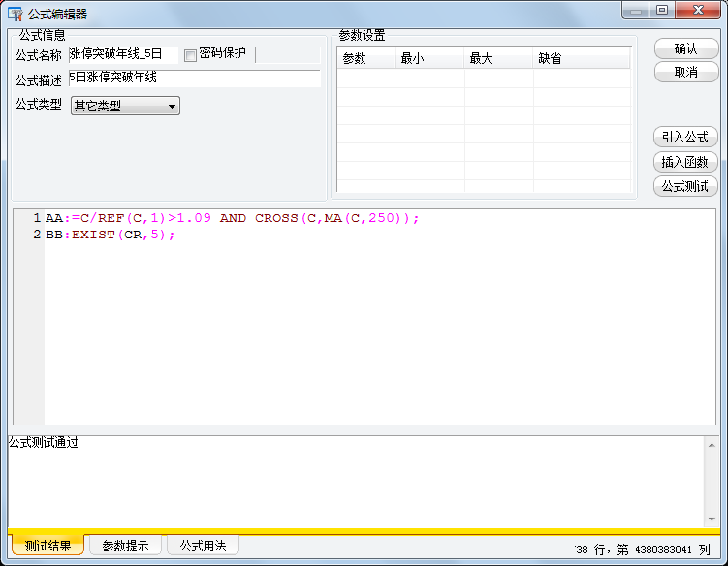The image size is (728, 566).
Task: Maximize the formula editor window
Action: [x=662, y=11]
